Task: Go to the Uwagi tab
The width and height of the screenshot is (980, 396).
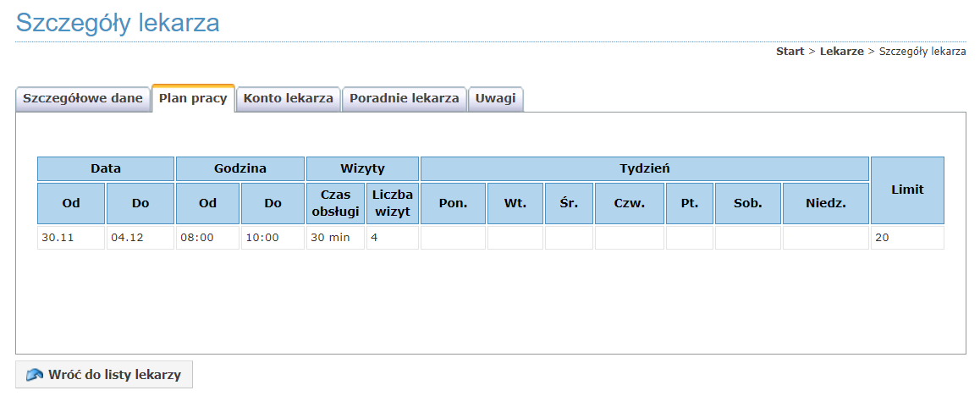Action: pos(495,98)
